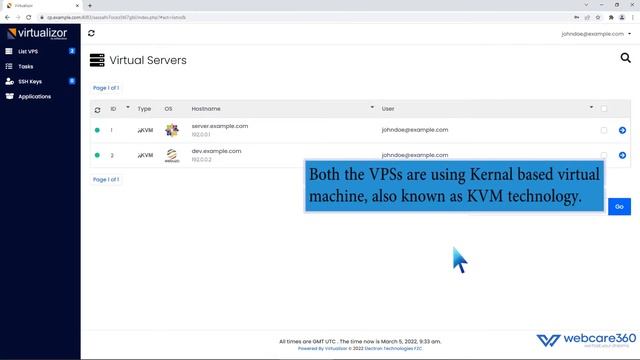Viewport: 640px width, 360px height.
Task: Click bottom Page 1 of 1 link
Action: point(106,180)
